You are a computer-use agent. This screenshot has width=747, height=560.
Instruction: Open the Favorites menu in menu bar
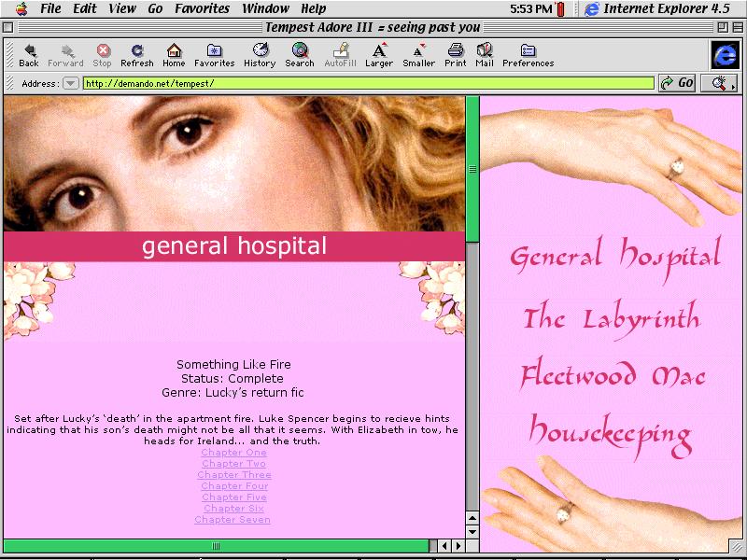(203, 9)
